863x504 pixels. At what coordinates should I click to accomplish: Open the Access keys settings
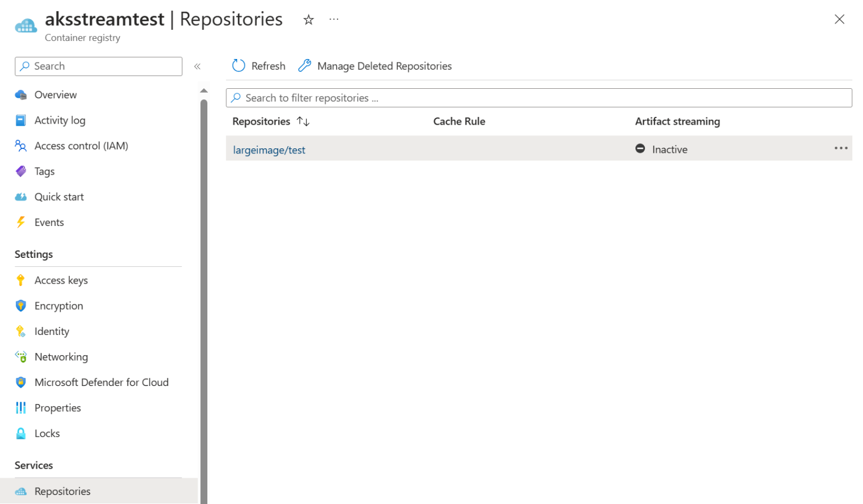pyautogui.click(x=61, y=280)
